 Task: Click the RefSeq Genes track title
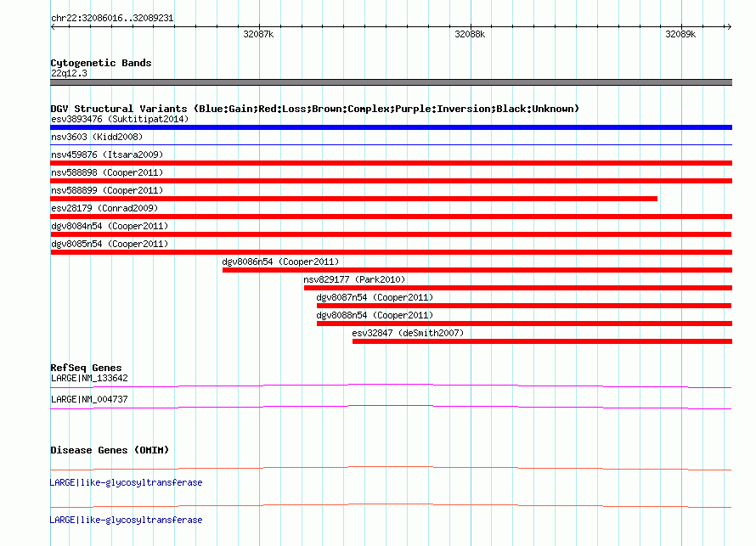point(86,368)
